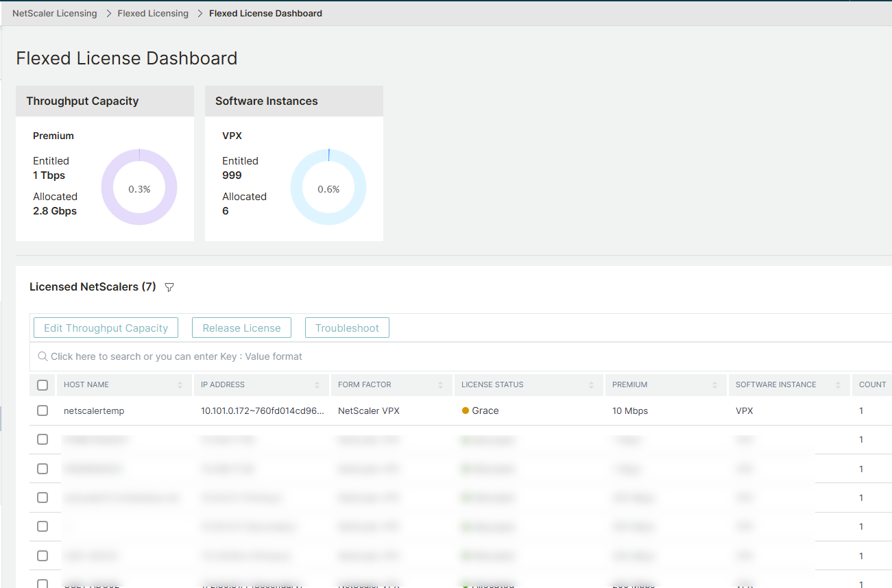
Task: Sort by Form Factor column arrows
Action: (441, 385)
